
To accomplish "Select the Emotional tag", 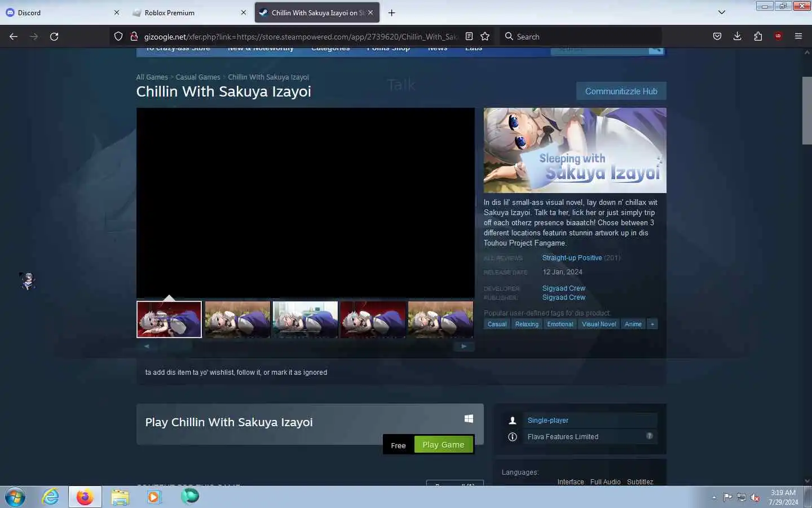I will click(x=560, y=324).
